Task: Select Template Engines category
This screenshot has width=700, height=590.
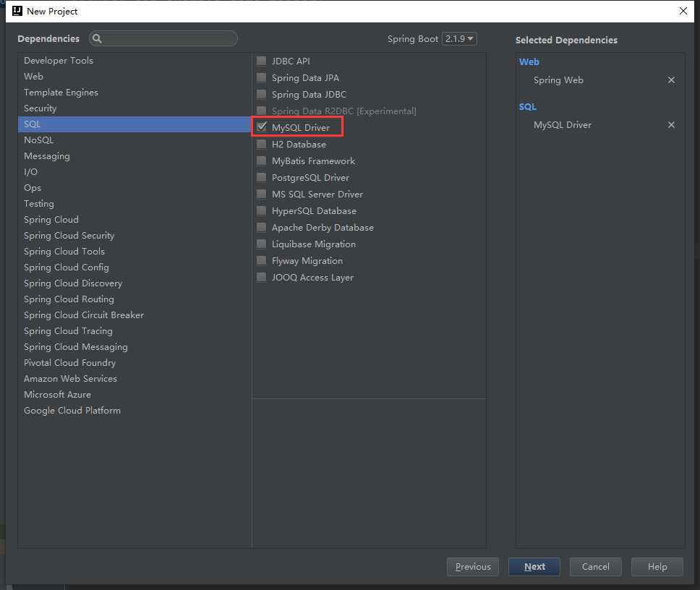Action: point(135,93)
